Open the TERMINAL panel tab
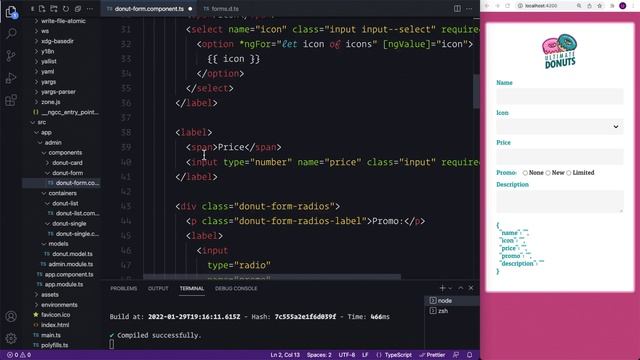The height and width of the screenshot is (360, 640). click(191, 289)
